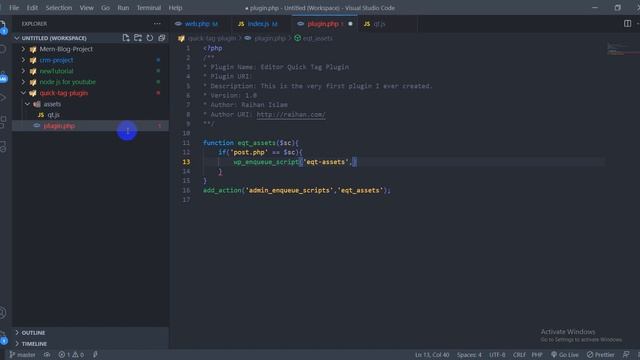Click the Prettier status bar item
640x360 pixels.
point(600,355)
